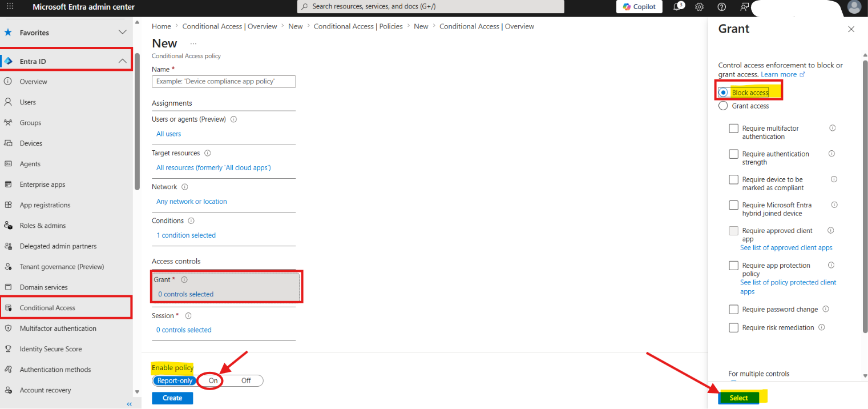The width and height of the screenshot is (868, 409).
Task: Open the Learn more link
Action: pyautogui.click(x=782, y=74)
